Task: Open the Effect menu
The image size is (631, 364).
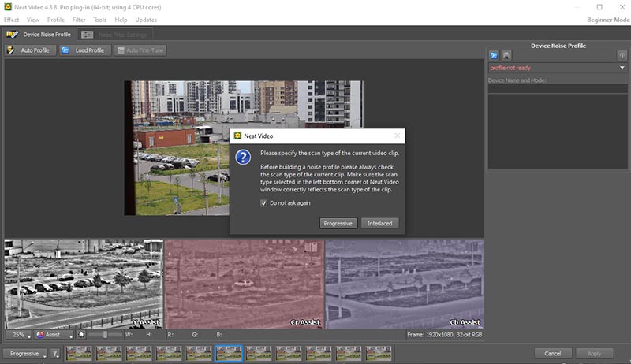Action: [x=11, y=20]
